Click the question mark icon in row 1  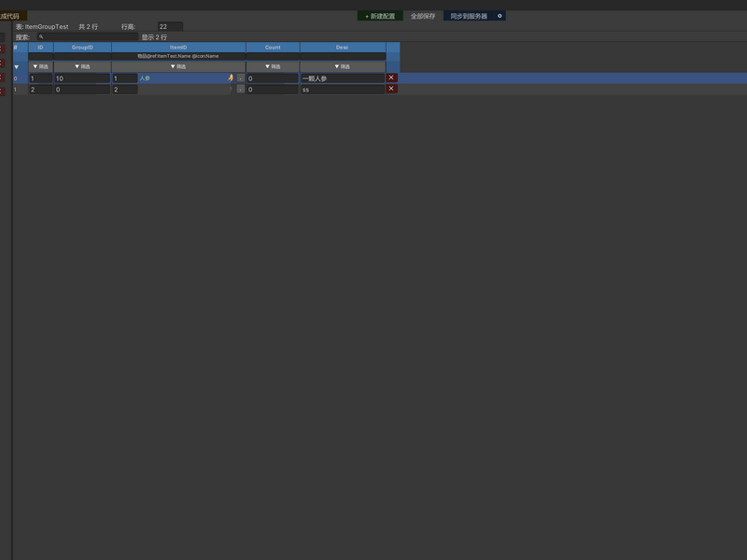click(x=231, y=90)
